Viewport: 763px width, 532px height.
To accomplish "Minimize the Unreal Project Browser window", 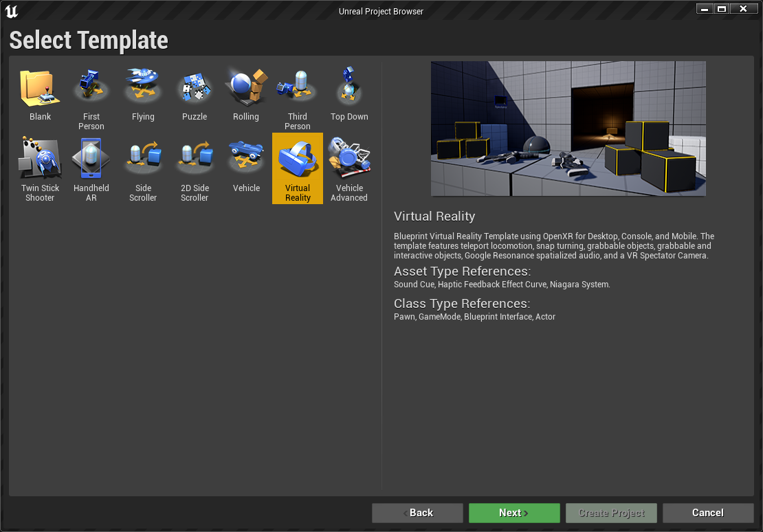I will [x=704, y=9].
